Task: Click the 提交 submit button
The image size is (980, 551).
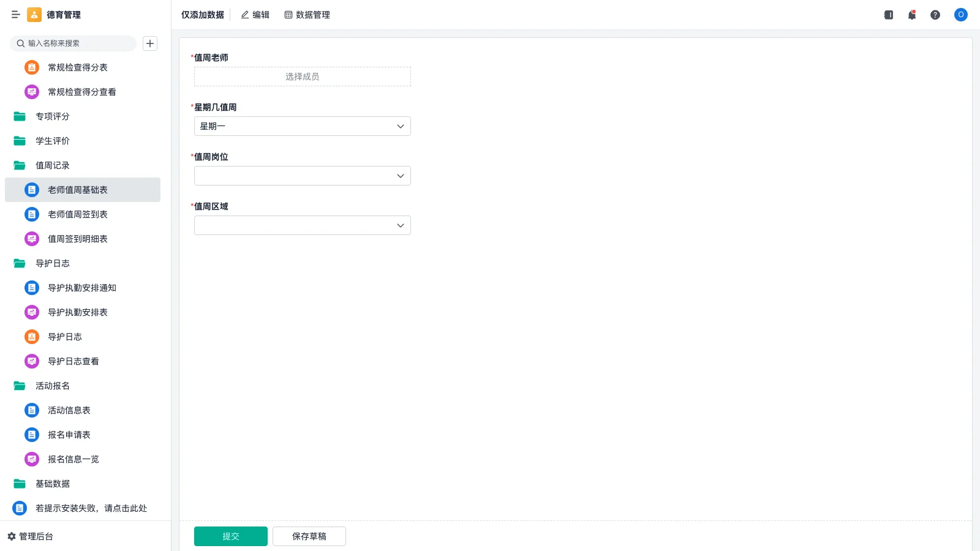Action: tap(231, 536)
